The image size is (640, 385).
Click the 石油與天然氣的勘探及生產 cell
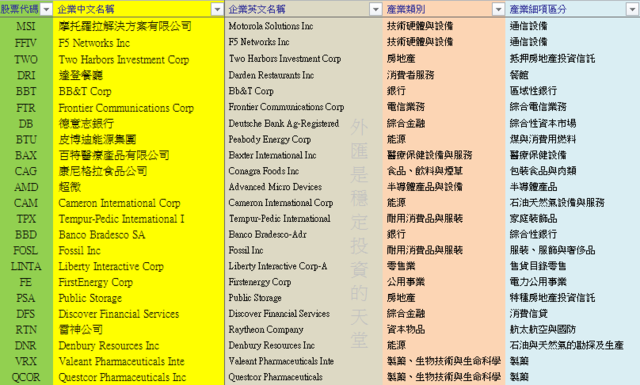coord(573,346)
